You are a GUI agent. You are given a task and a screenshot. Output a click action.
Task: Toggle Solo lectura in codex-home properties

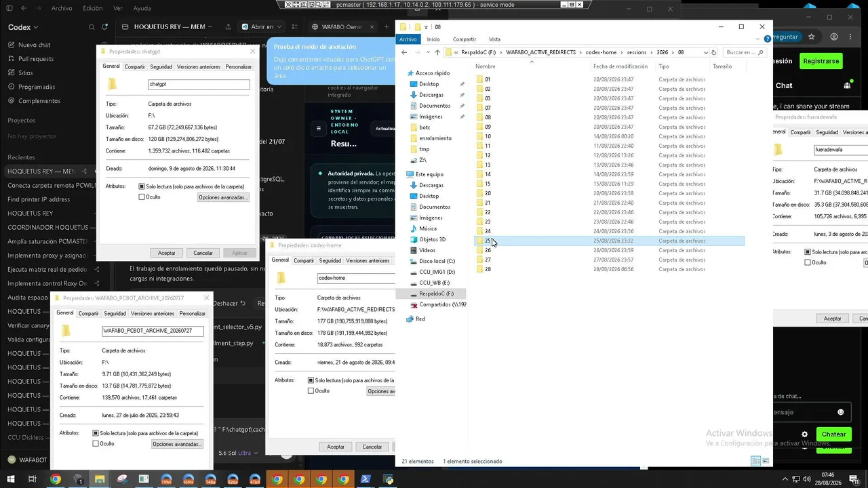(x=311, y=380)
